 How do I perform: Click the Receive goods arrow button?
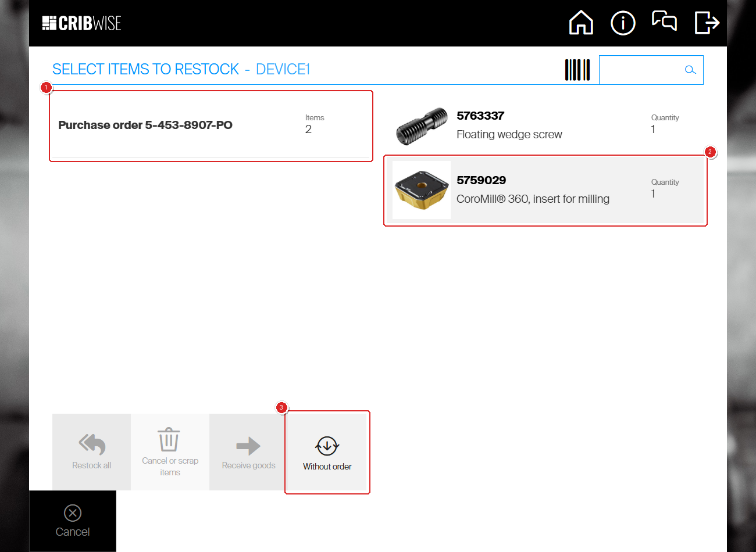(x=248, y=452)
